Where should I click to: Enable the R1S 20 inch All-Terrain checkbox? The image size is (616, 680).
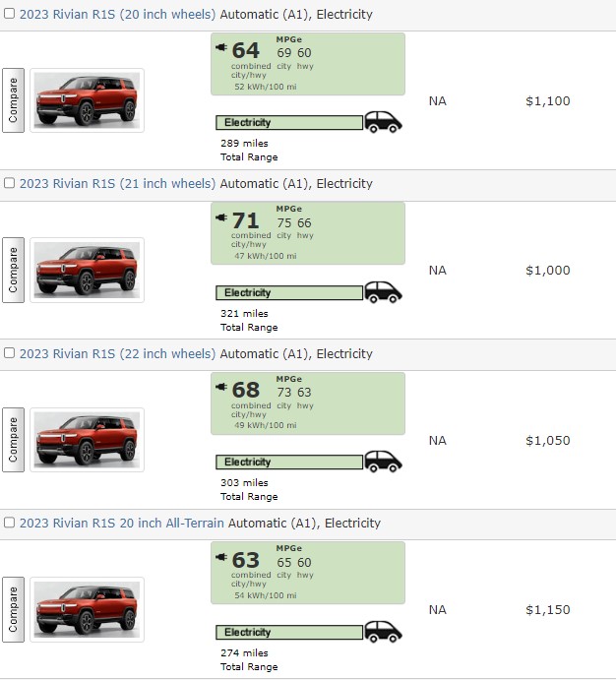tap(10, 523)
